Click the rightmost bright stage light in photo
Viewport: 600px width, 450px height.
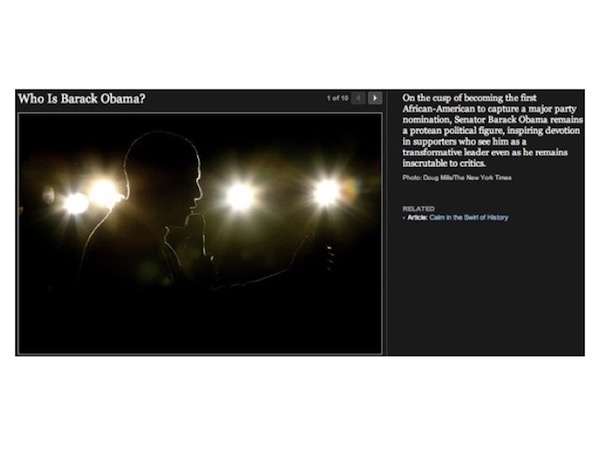tap(326, 192)
